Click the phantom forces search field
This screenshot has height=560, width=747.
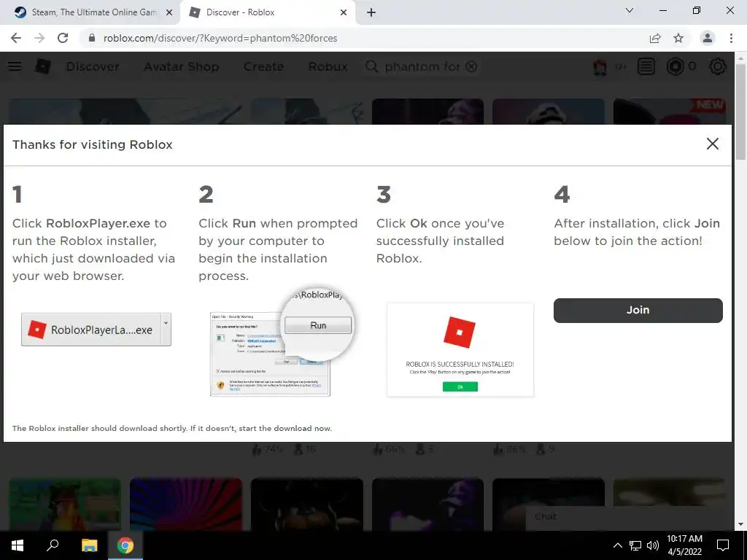422,66
